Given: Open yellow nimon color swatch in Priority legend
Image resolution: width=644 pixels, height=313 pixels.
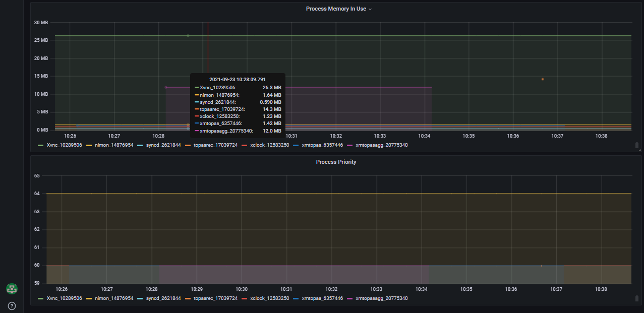Looking at the screenshot, I should [x=89, y=298].
